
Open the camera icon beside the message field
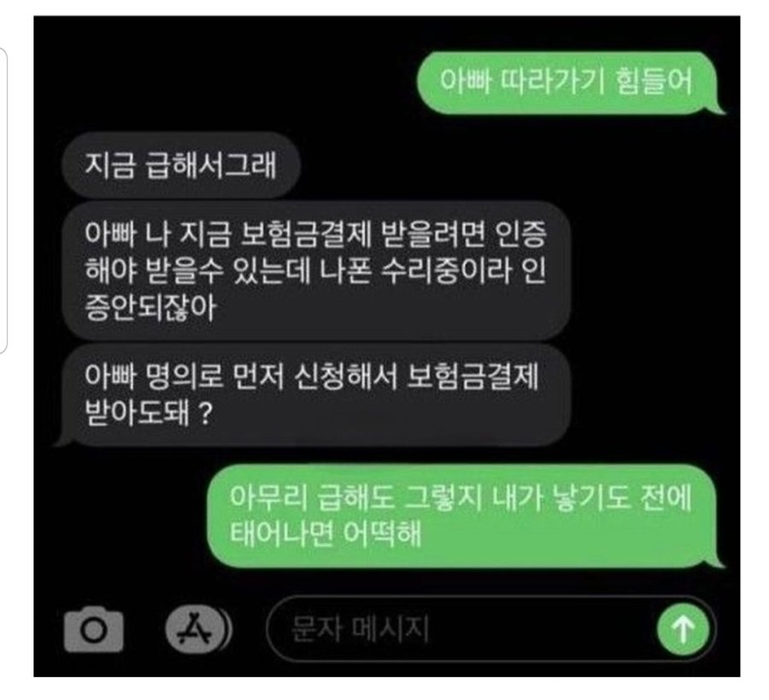click(94, 629)
